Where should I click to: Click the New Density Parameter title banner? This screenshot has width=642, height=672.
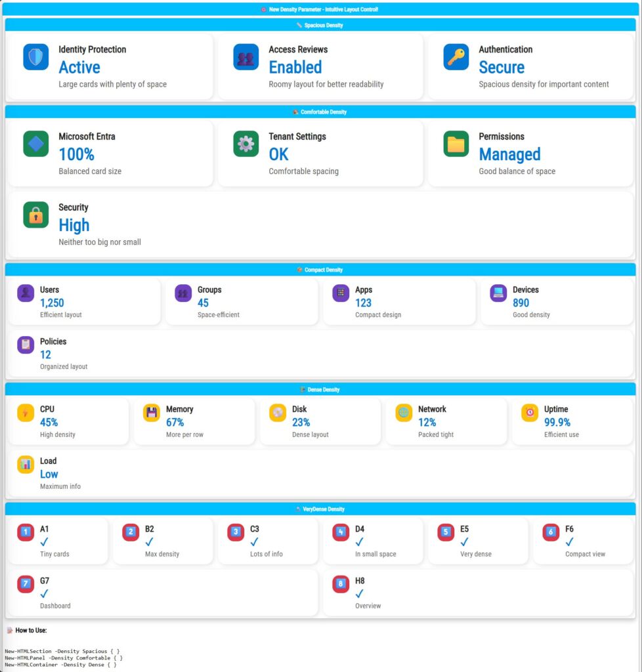tap(320, 9)
